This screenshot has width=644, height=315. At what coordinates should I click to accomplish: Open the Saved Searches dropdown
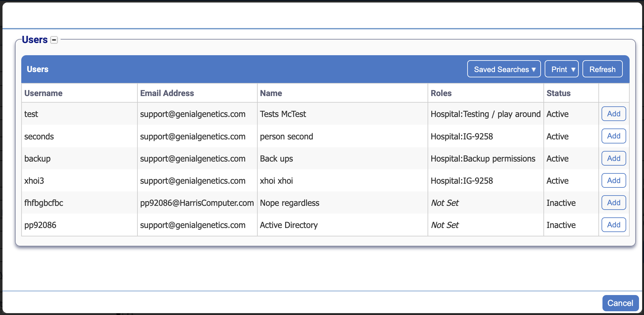point(503,69)
